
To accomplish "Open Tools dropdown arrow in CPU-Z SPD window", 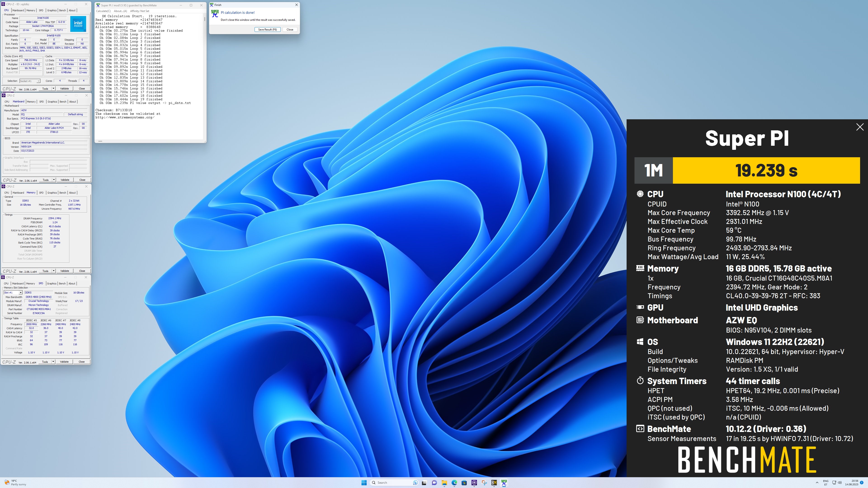I will coord(53,362).
